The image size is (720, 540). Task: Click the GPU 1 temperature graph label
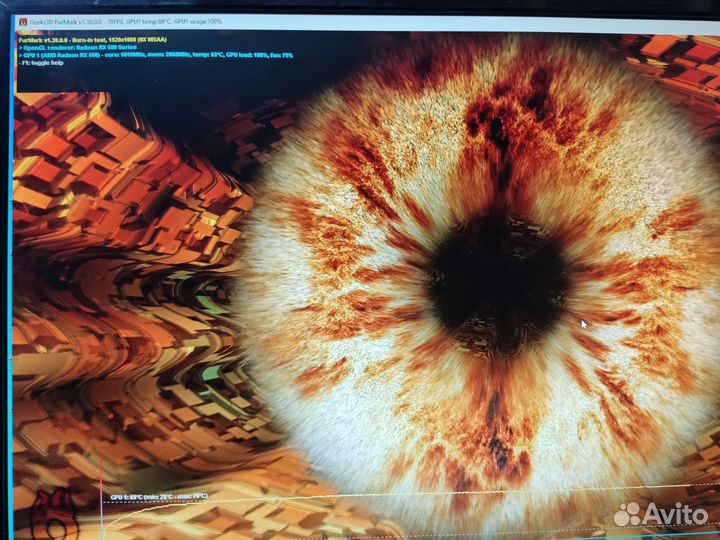[159, 497]
